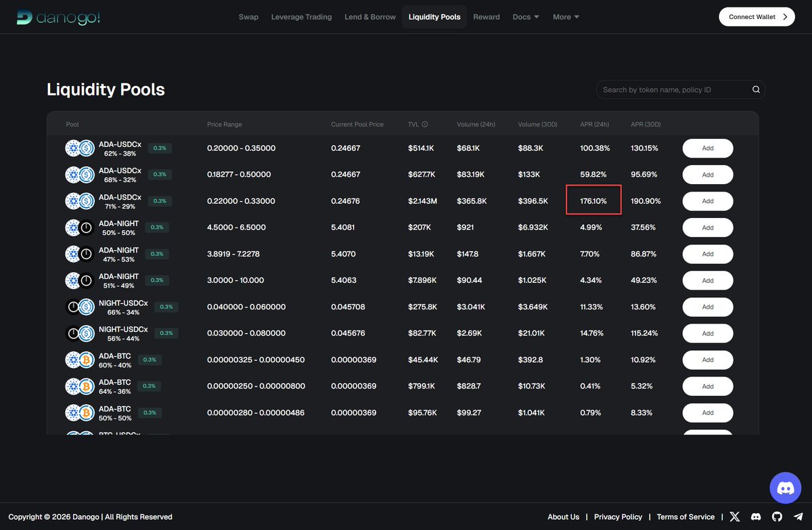Click the ADA-BTC token pair icon
This screenshot has width=812, height=530.
(x=79, y=359)
